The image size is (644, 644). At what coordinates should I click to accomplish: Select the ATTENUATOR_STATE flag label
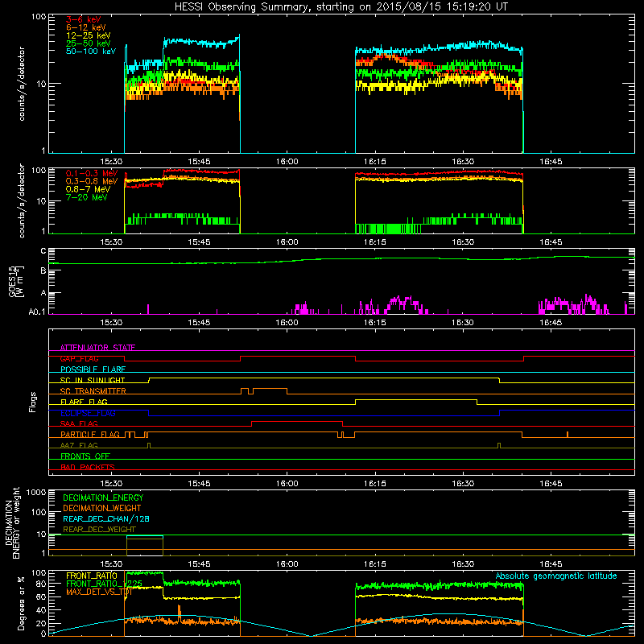tap(97, 348)
